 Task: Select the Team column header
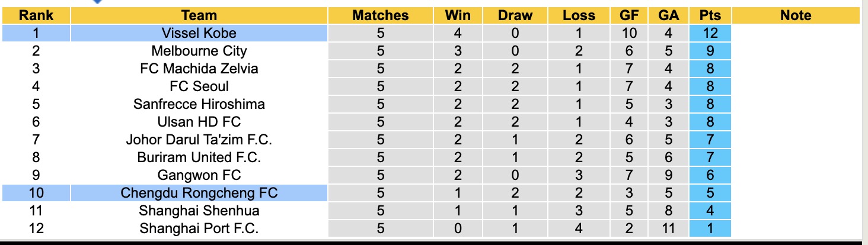(x=199, y=15)
